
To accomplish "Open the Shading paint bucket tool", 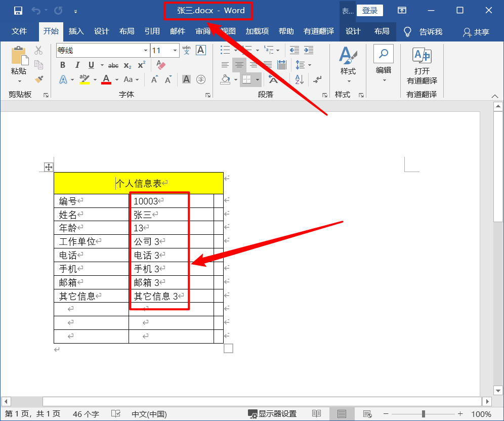I will (x=226, y=79).
